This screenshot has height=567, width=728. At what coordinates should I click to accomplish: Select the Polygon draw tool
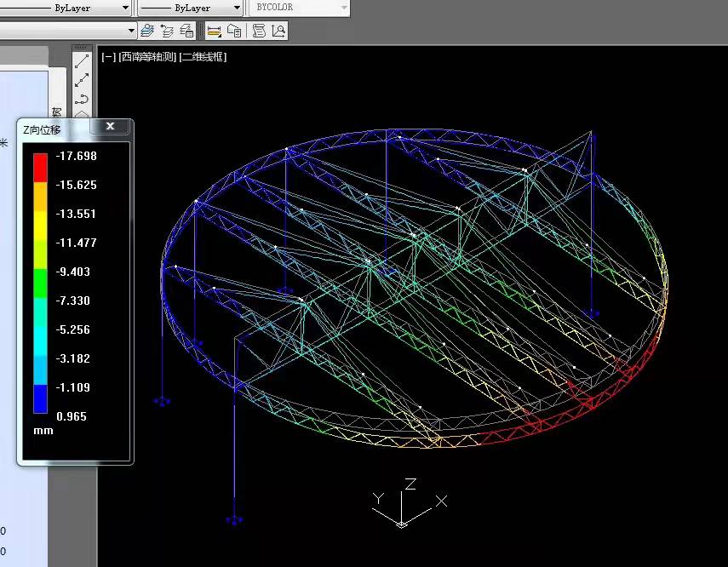pos(82,113)
